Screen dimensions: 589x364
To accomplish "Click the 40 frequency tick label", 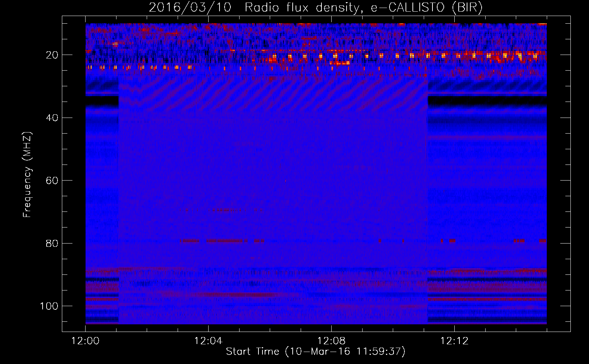I will (52, 118).
